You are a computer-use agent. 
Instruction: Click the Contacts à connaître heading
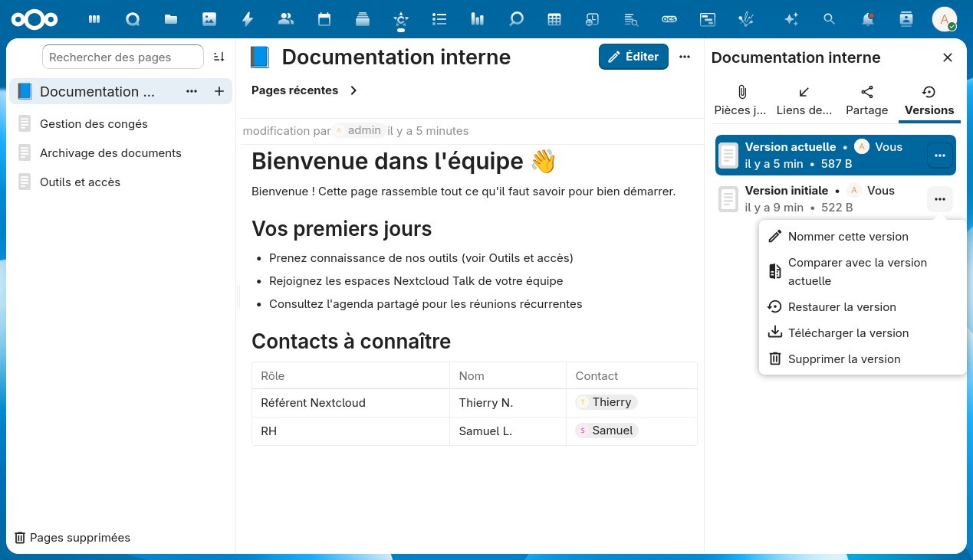tap(351, 341)
